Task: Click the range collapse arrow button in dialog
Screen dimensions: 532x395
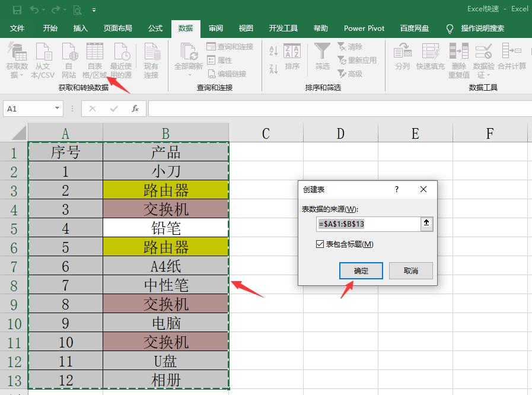Action: 426,224
